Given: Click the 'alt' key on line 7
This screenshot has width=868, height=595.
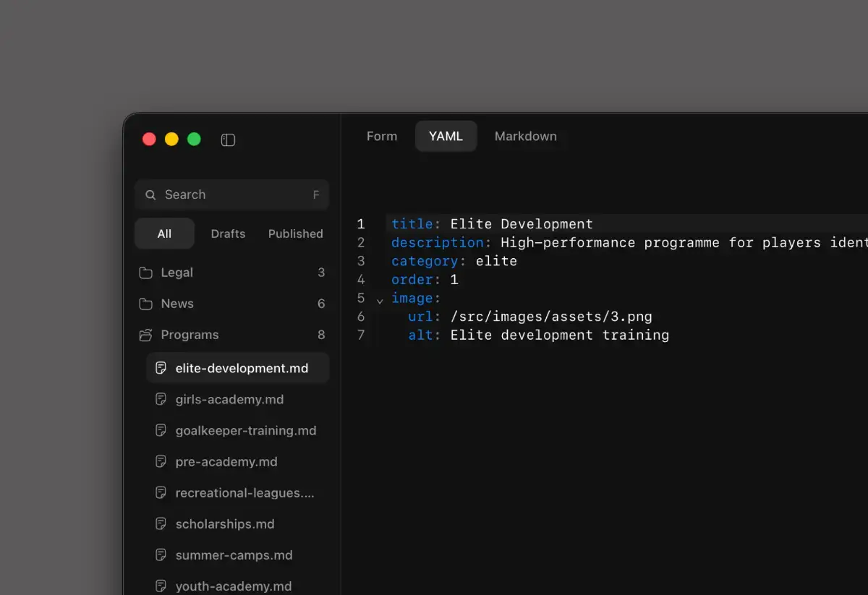Looking at the screenshot, I should [x=420, y=335].
